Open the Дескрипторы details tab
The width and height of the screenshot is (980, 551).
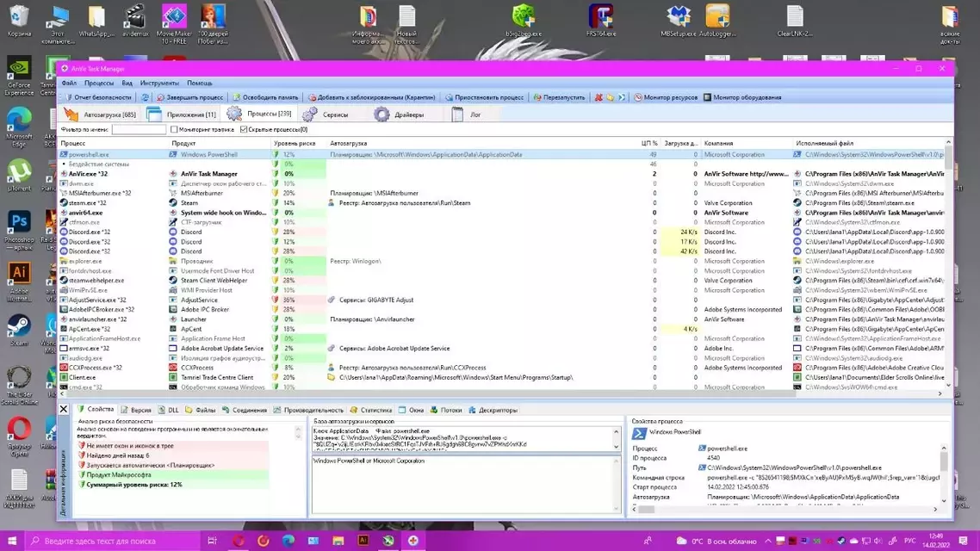click(493, 411)
